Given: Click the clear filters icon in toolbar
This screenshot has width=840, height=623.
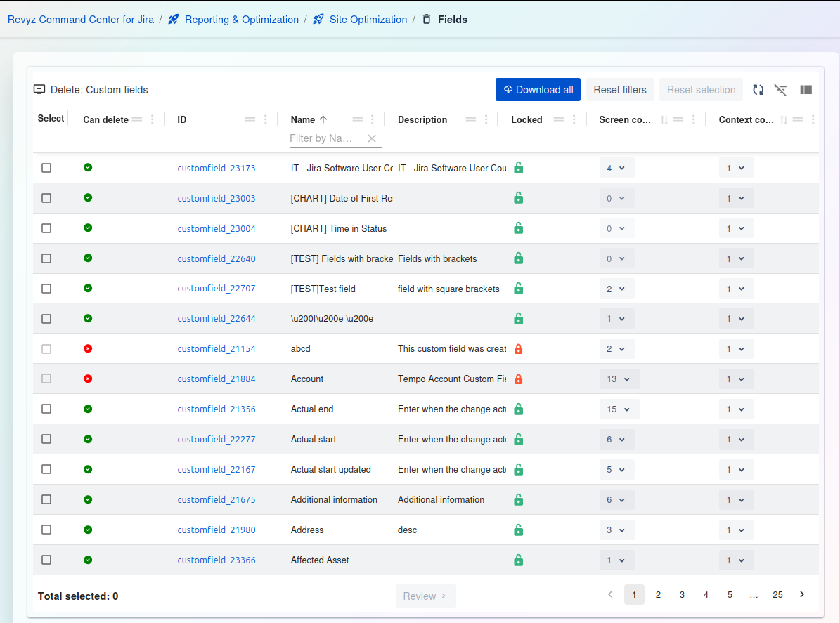Looking at the screenshot, I should (780, 90).
